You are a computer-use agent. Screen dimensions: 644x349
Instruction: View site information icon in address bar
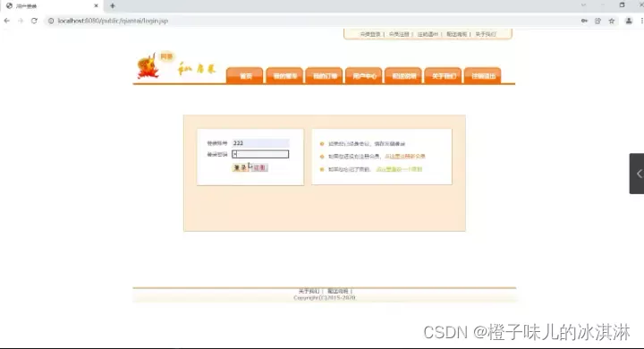pos(50,21)
